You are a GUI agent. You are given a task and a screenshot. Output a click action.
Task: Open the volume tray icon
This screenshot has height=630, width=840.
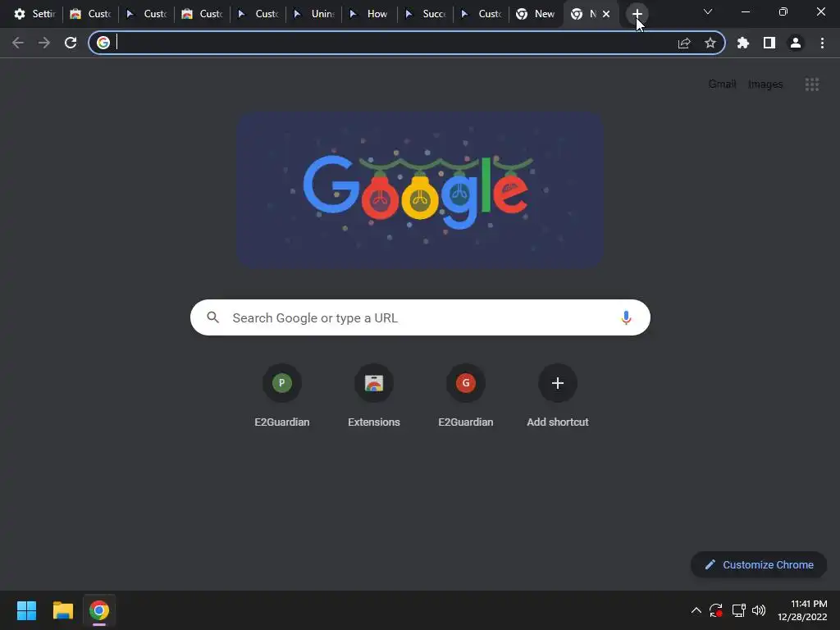[759, 610]
